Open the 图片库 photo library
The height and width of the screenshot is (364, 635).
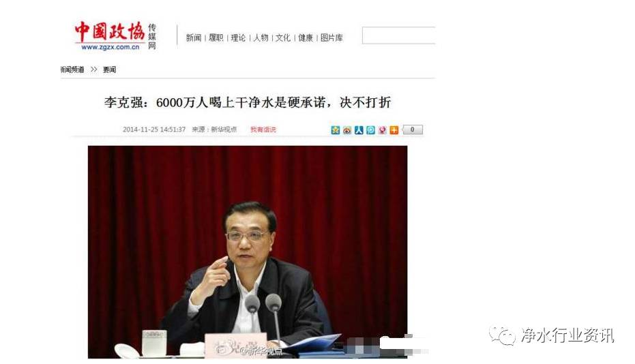tap(331, 37)
